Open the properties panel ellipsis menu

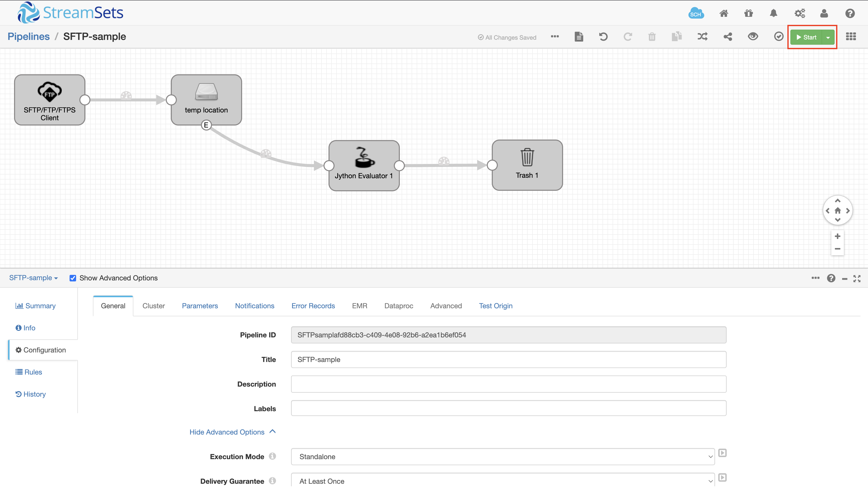tap(816, 278)
